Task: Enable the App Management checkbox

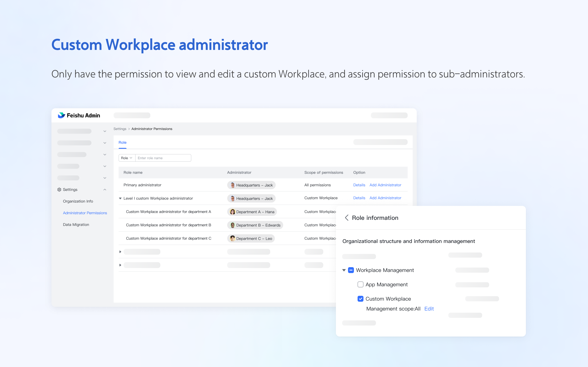Action: [x=360, y=284]
